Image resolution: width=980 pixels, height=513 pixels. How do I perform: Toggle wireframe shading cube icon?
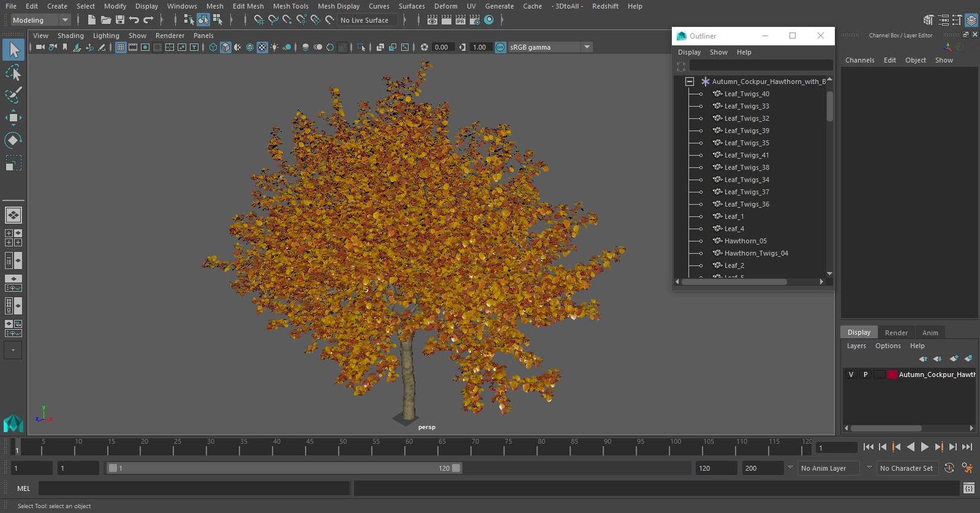point(213,47)
